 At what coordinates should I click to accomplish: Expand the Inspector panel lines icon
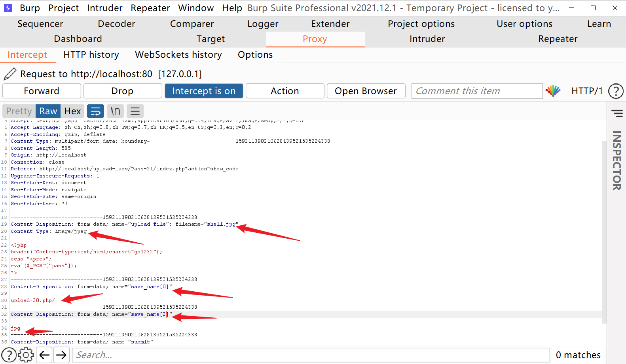point(617,113)
